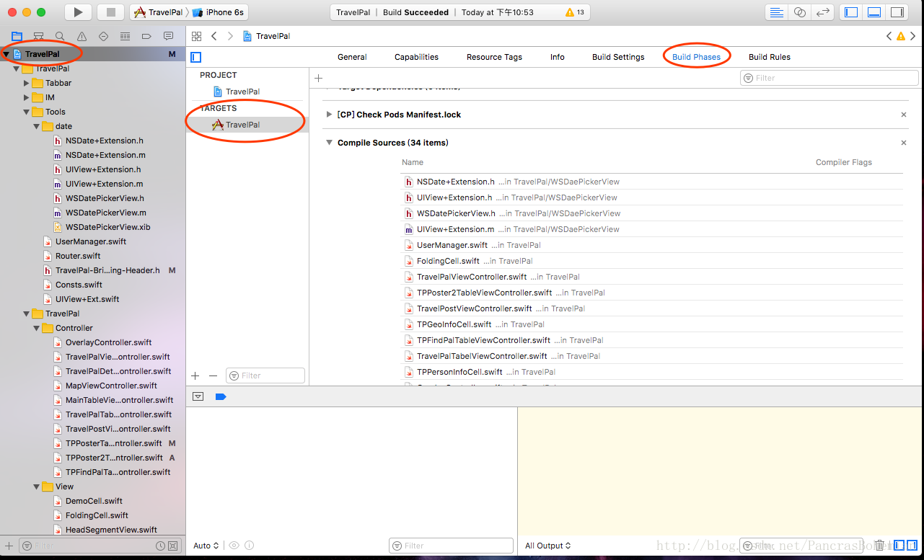
Task: Switch to the Resource Tags tab
Action: pyautogui.click(x=494, y=57)
